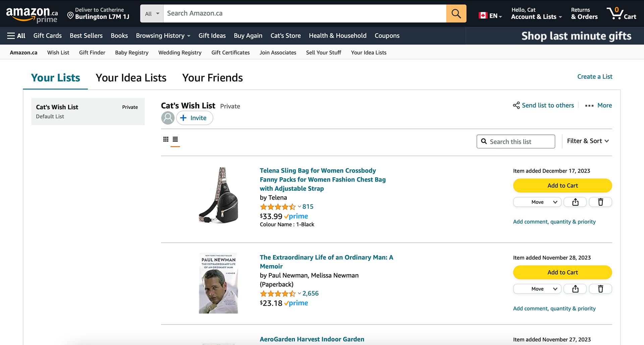
Task: Delete the Telena Sling Bag item
Action: click(600, 202)
